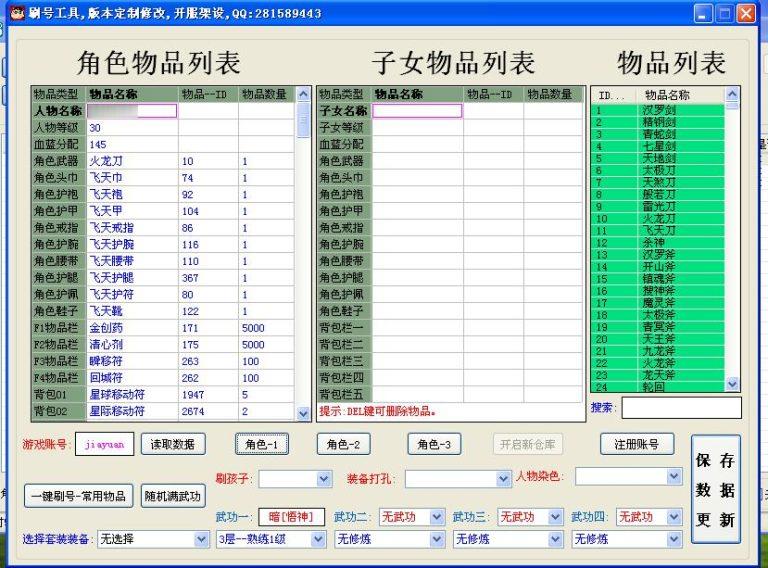768x568 pixels.
Task: Click the scroll-up arrow of 子女物品列表 table
Action: [578, 95]
